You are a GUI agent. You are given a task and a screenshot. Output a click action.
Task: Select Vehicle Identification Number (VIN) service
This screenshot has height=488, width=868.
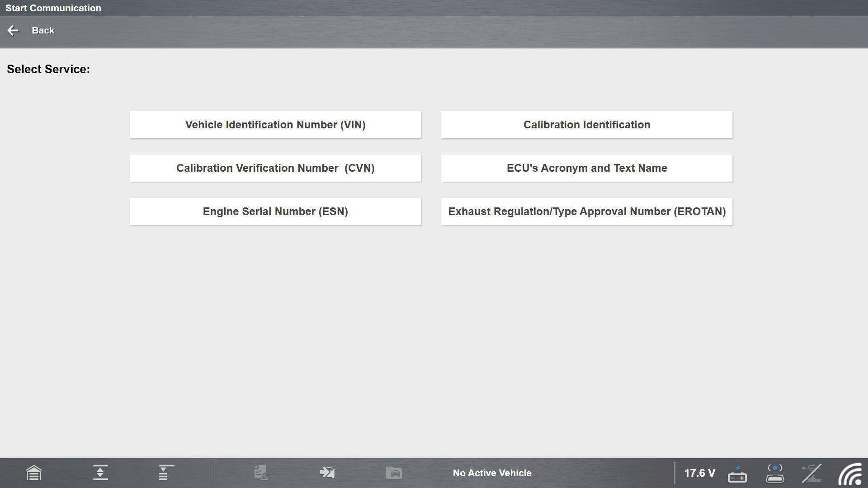[275, 125]
